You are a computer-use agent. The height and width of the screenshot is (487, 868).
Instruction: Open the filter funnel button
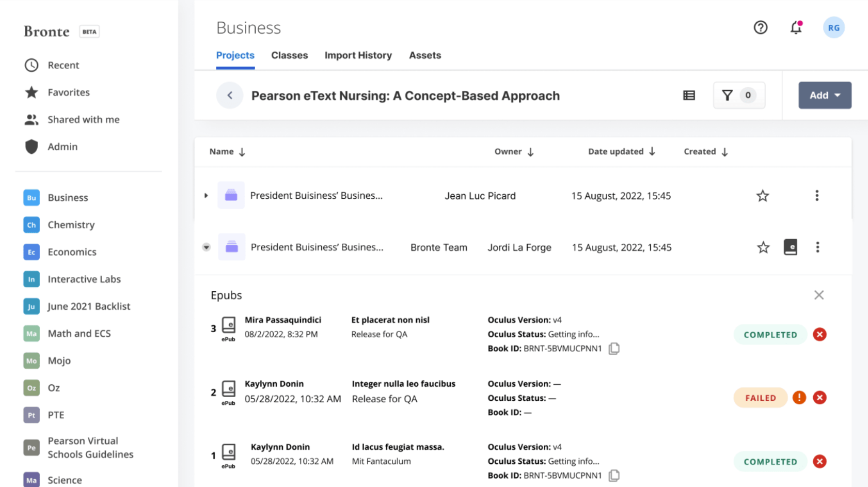(739, 96)
